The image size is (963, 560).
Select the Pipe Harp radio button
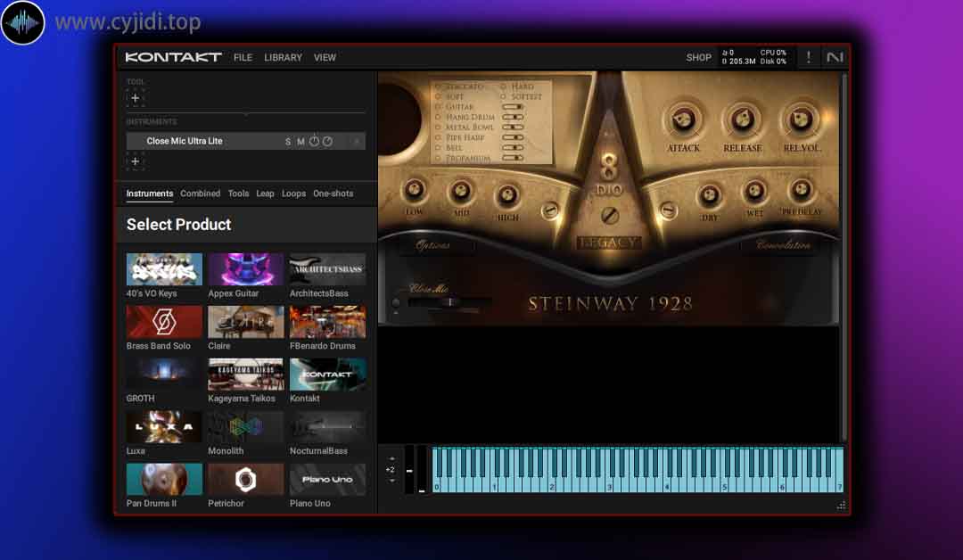pyautogui.click(x=439, y=137)
